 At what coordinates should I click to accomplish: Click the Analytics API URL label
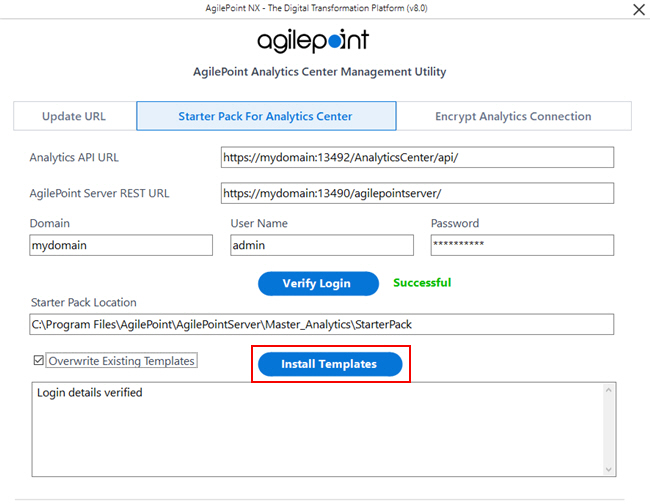pyautogui.click(x=74, y=158)
